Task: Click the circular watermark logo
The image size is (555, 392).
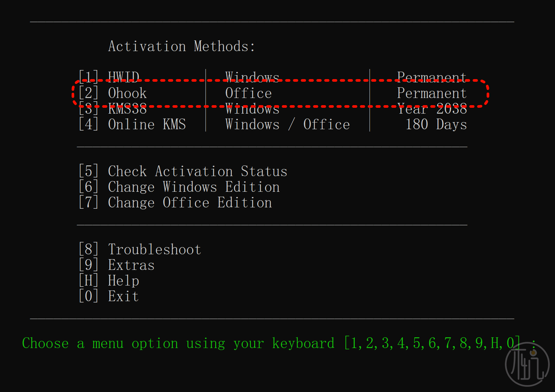Action: 527,364
